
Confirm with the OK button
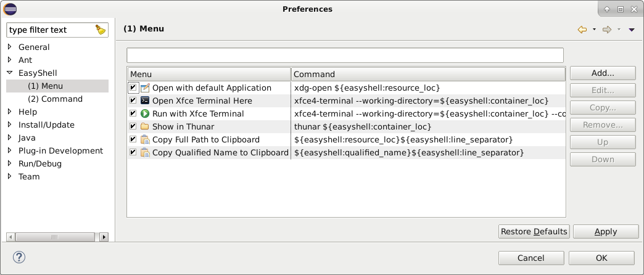tap(601, 258)
